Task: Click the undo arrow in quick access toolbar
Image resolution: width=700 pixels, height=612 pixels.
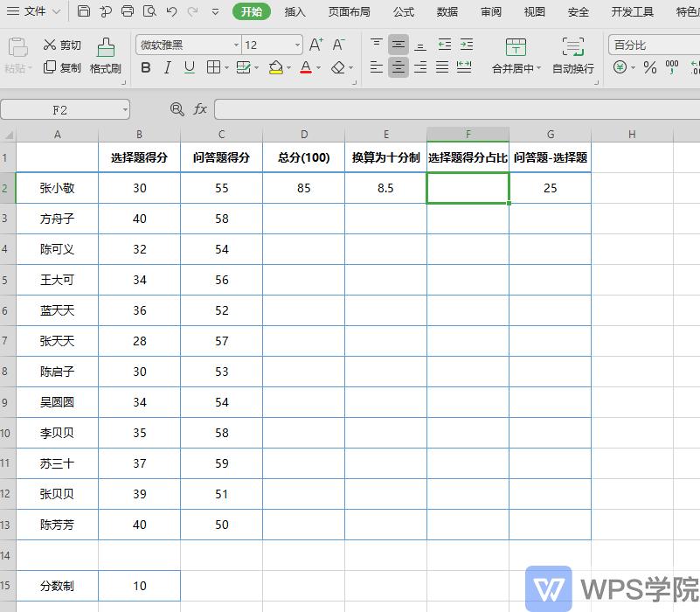Action: coord(171,11)
